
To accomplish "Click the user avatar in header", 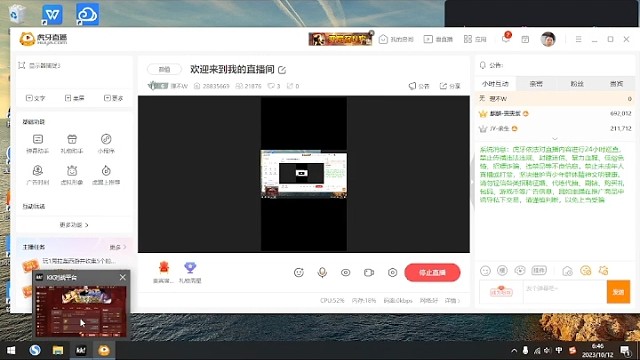I will [548, 39].
